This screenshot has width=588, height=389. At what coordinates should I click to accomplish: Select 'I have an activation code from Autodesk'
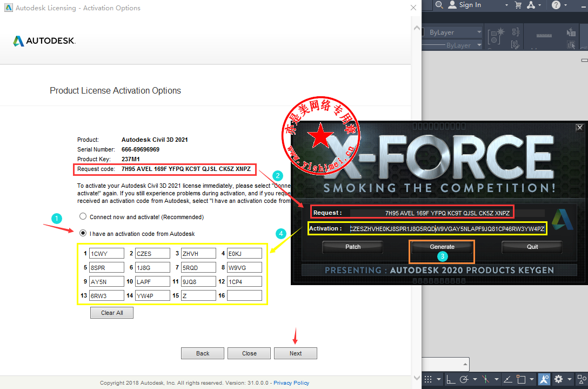coord(83,233)
